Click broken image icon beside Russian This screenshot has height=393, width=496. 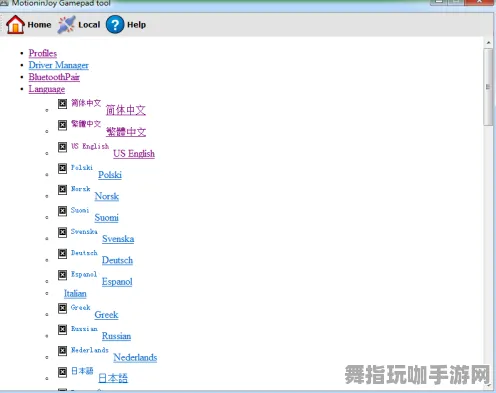(x=62, y=330)
